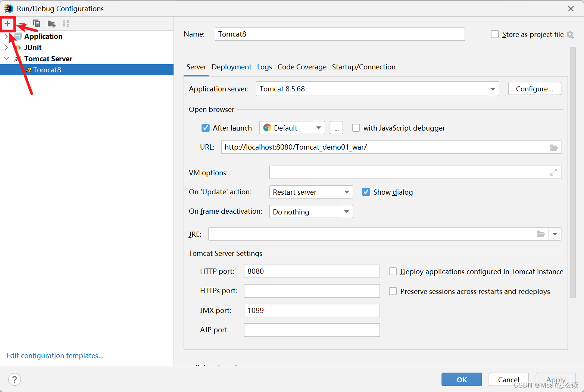This screenshot has width=584, height=392.
Task: Select Tomcat Server tree item label
Action: click(x=48, y=59)
